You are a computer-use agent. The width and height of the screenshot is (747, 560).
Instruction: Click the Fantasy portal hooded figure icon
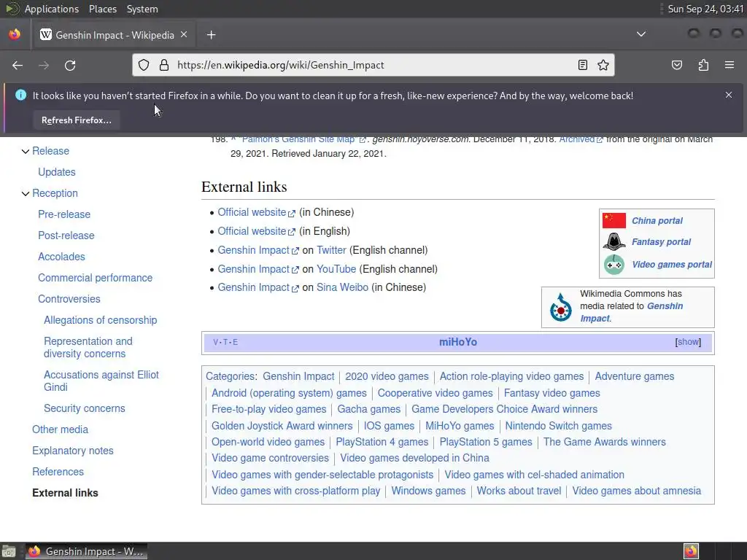(x=614, y=241)
